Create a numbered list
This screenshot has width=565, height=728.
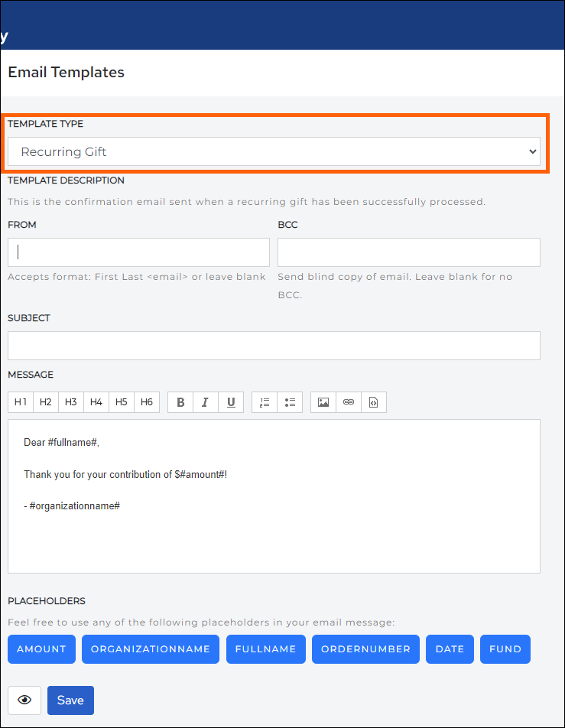(264, 401)
